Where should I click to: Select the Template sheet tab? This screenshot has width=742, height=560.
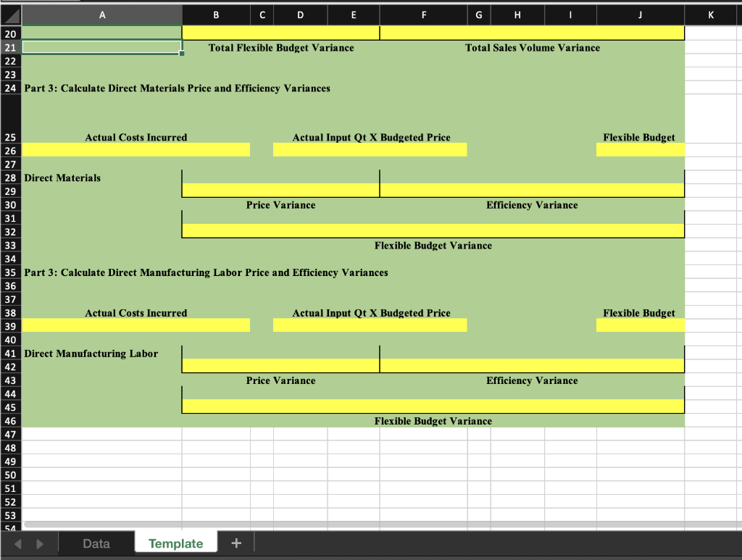click(x=175, y=543)
